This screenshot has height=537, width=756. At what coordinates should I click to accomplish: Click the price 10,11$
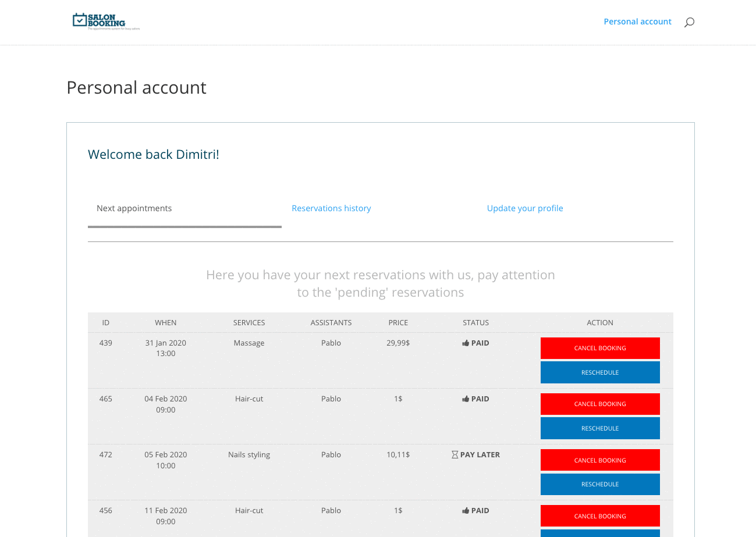click(398, 454)
